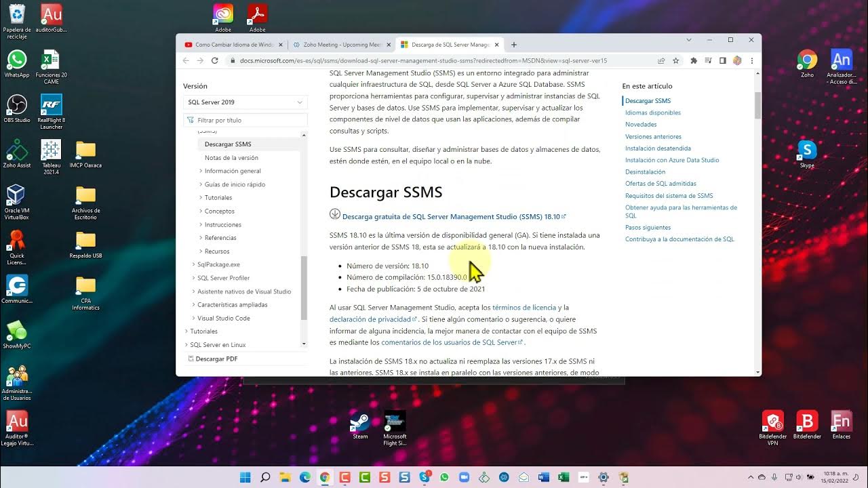Close the Como Cambiar Idioma tab

[x=281, y=45]
